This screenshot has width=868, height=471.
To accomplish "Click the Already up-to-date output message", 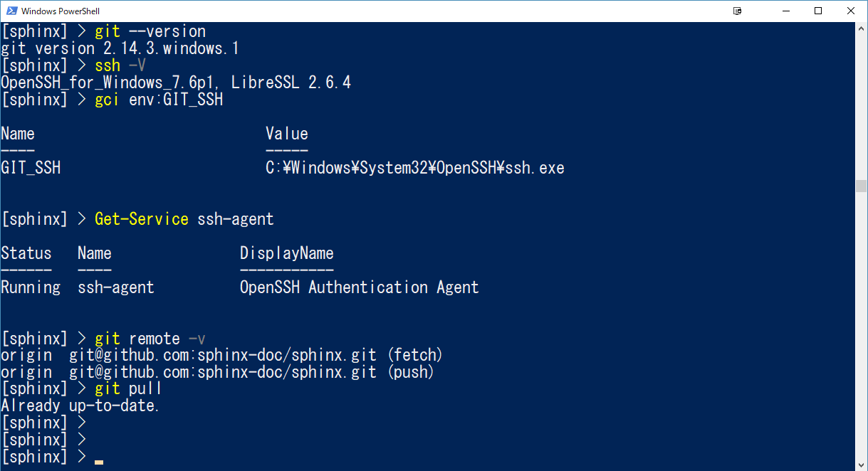I will (79, 405).
